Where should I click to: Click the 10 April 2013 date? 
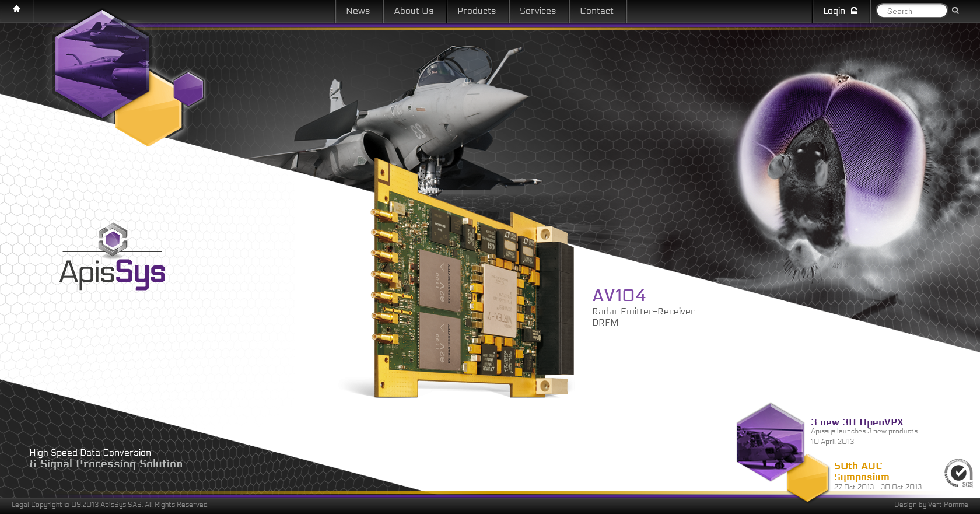(x=832, y=442)
